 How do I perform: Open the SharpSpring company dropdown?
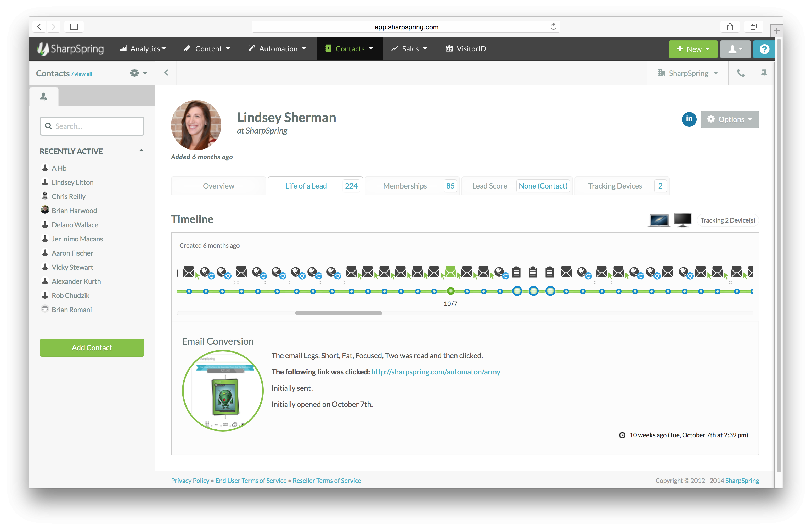688,73
